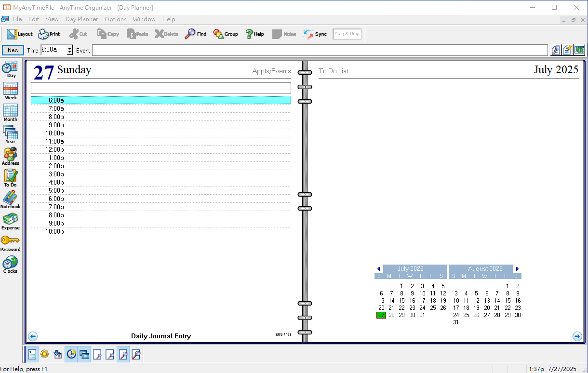Screen dimensions: 588x373
Task: Click the 1:37p clock in status bar
Action: pyautogui.click(x=536, y=369)
